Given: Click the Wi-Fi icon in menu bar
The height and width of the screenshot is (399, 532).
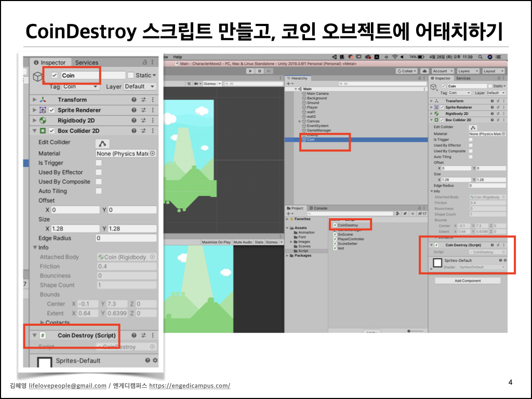Looking at the screenshot, I should tap(395, 57).
